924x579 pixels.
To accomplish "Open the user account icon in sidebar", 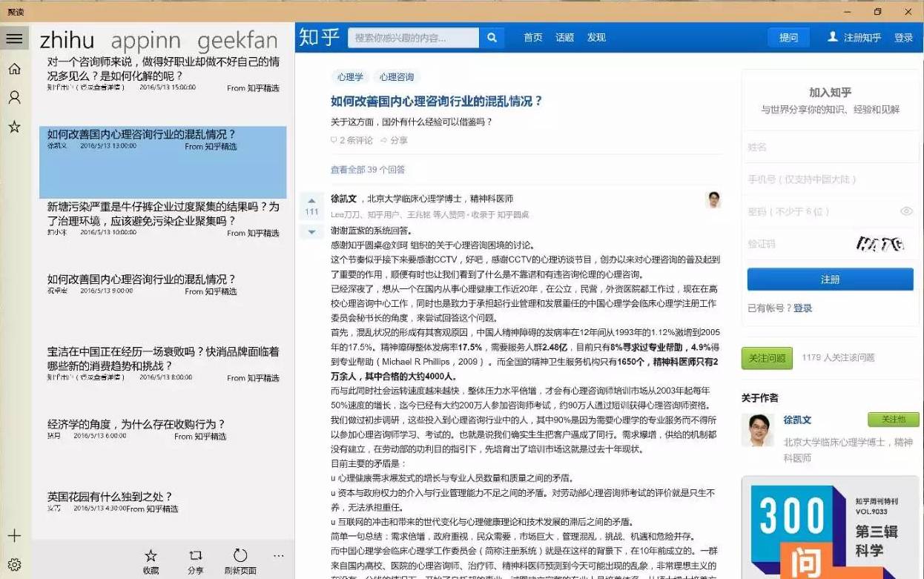I will [14, 98].
